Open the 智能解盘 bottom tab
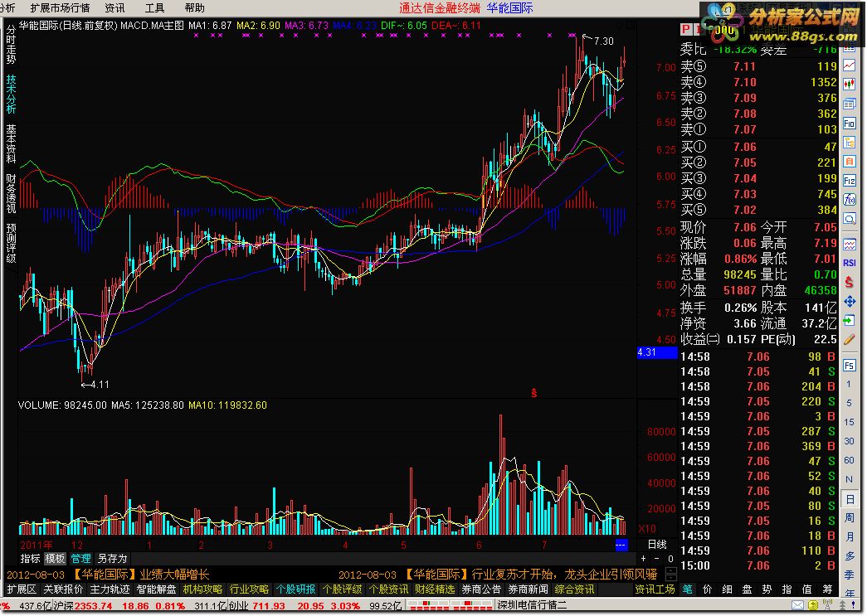The width and height of the screenshot is (867, 616). point(156,589)
